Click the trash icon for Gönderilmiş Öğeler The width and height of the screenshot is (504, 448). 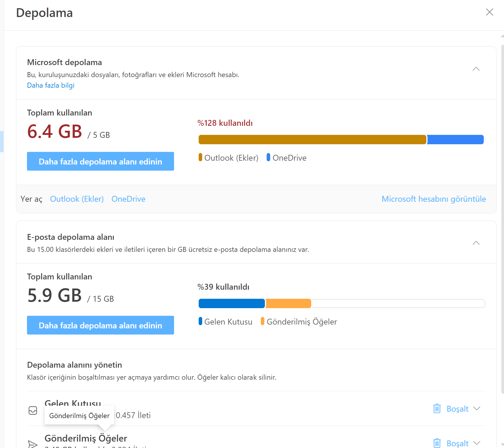[437, 443]
